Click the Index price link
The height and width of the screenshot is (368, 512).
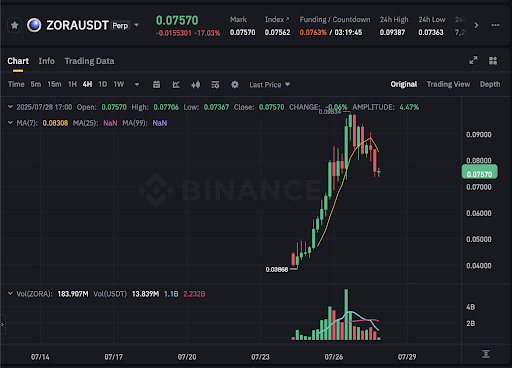pos(277,32)
